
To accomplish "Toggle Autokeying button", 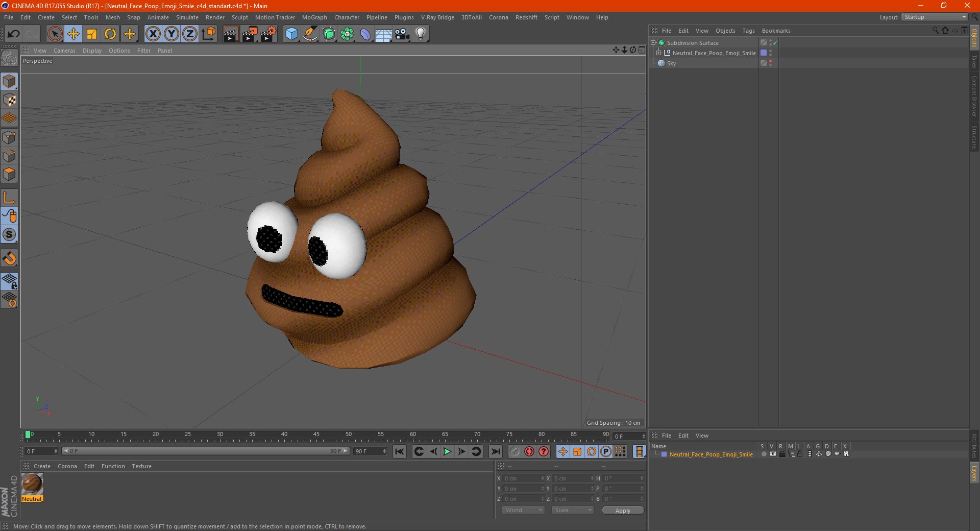I will click(529, 451).
